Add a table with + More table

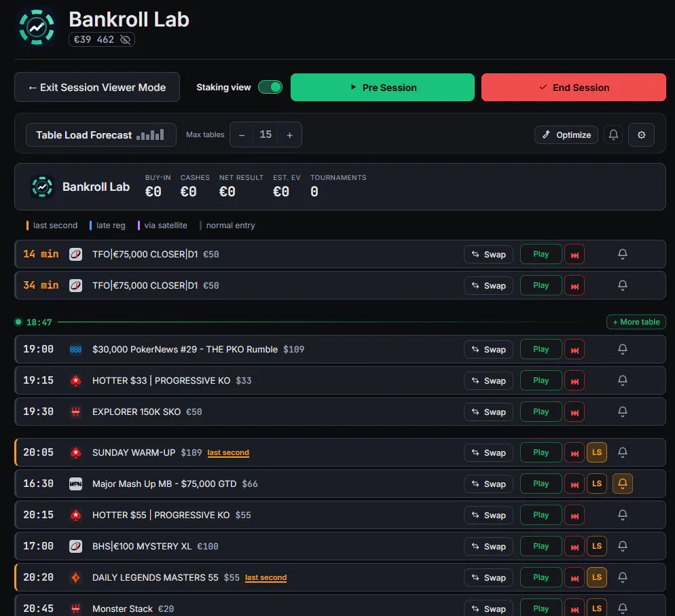coord(636,322)
